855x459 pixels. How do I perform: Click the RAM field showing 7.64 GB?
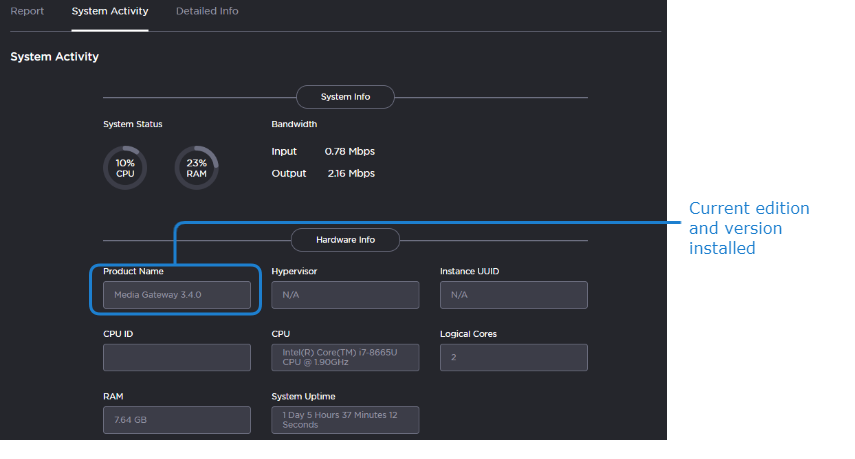(x=177, y=420)
